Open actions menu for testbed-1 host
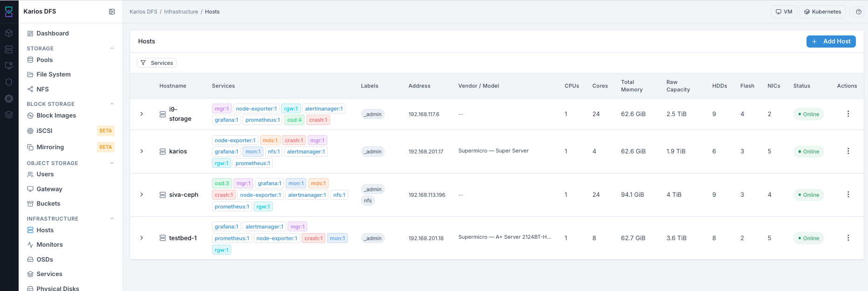 tap(848, 238)
